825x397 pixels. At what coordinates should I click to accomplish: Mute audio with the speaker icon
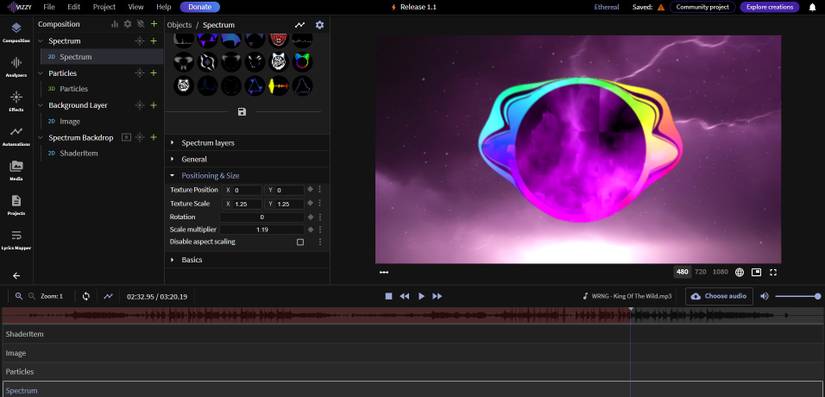click(x=764, y=296)
